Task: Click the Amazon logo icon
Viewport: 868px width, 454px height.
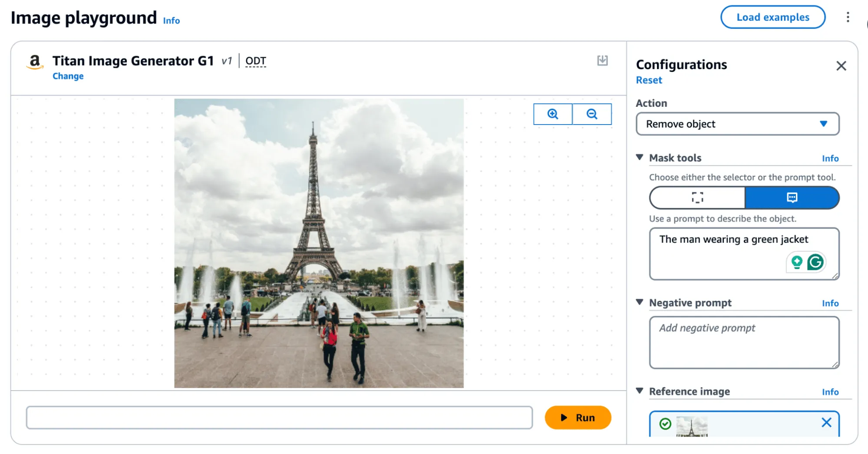Action: coord(35,62)
